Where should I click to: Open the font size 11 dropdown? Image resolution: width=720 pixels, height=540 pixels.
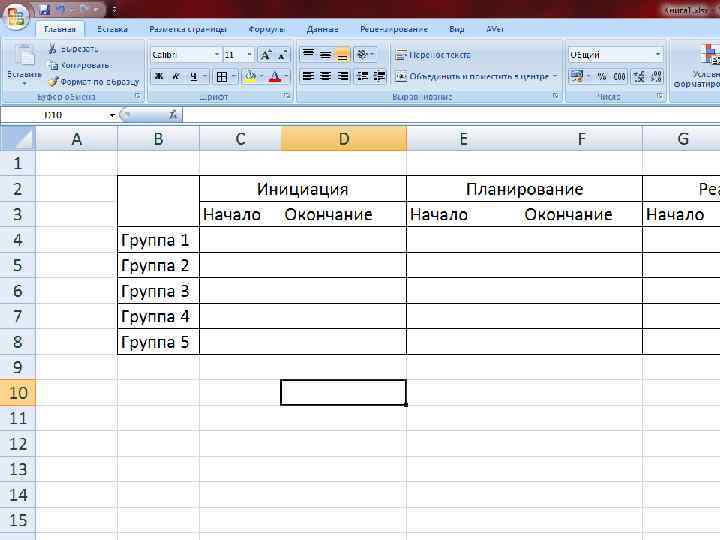pyautogui.click(x=249, y=55)
